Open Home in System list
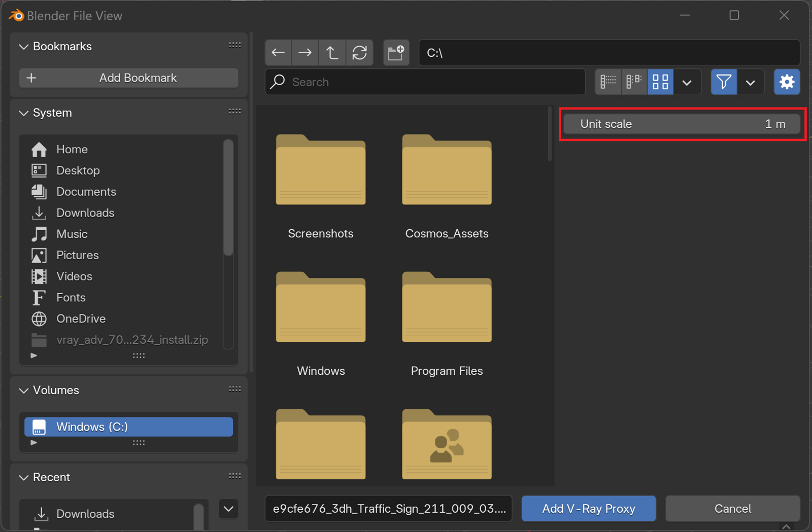This screenshot has width=812, height=532. 124,150
